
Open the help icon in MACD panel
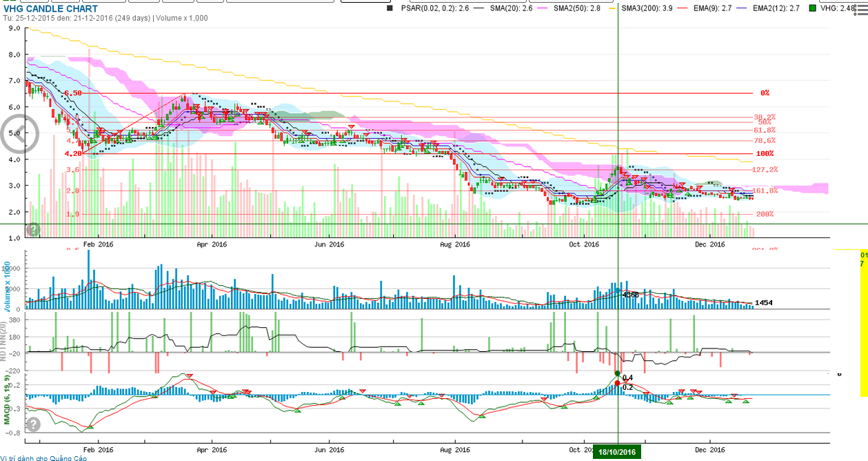coord(32,424)
